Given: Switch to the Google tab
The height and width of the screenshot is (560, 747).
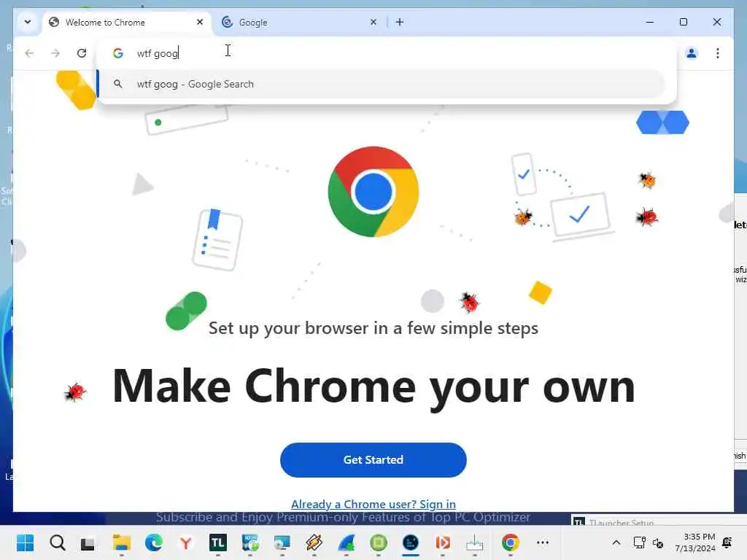Looking at the screenshot, I should coord(298,23).
